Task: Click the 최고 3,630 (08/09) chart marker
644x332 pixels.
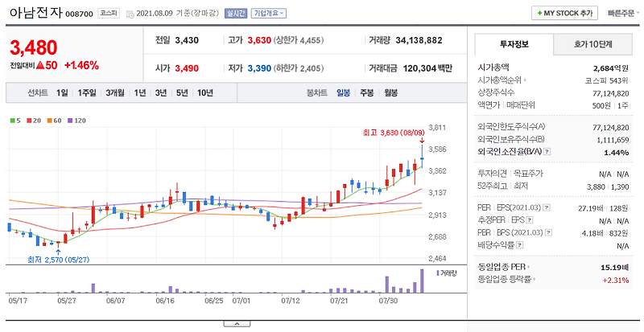Action: coord(394,133)
